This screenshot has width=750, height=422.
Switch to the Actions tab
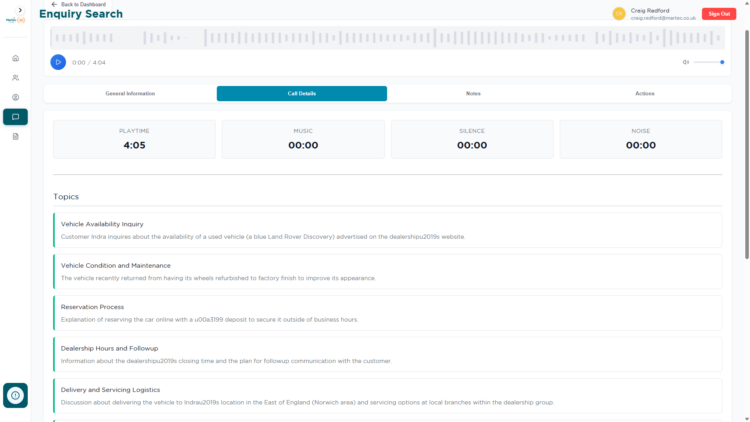[645, 93]
